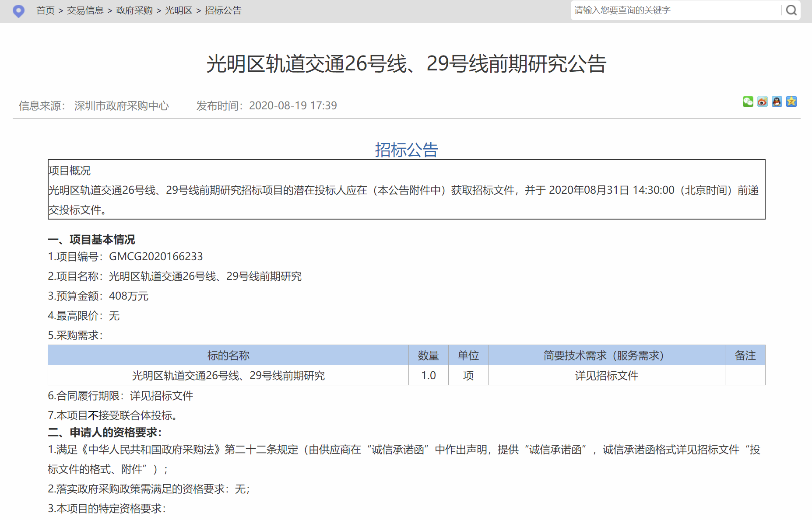Focus the keyword search input field

coord(674,10)
